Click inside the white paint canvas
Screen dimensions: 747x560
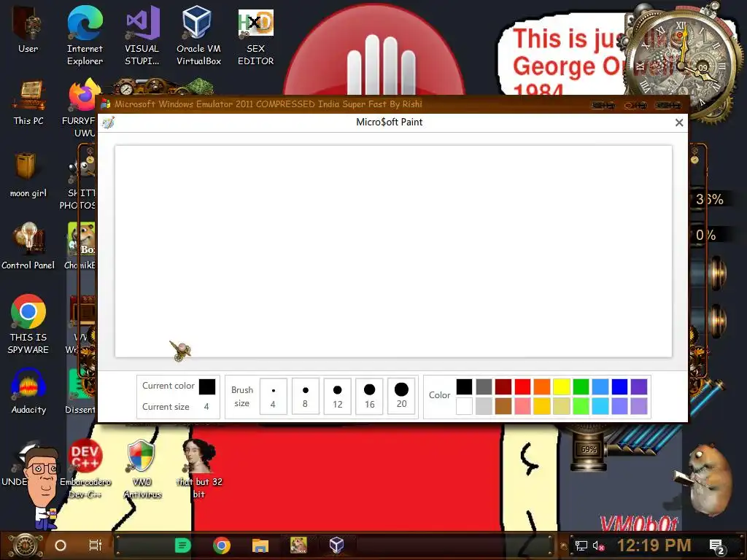(393, 252)
